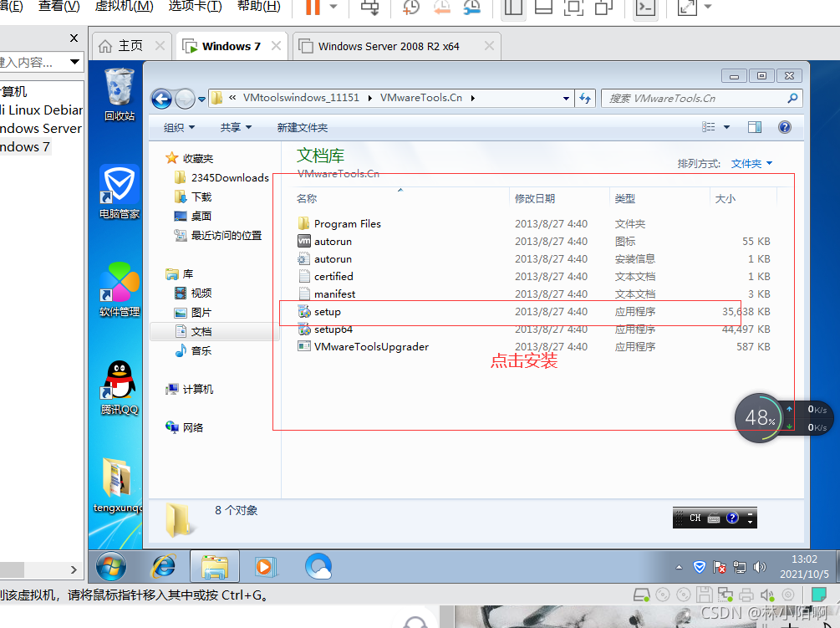The image size is (840, 628).
Task: Refresh the folder with the address bar refresh icon
Action: click(585, 99)
